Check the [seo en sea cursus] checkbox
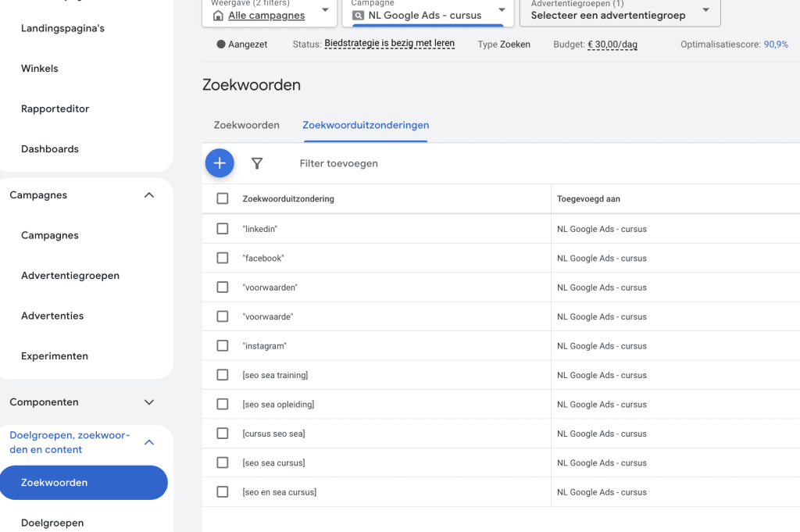This screenshot has height=532, width=800. point(223,491)
